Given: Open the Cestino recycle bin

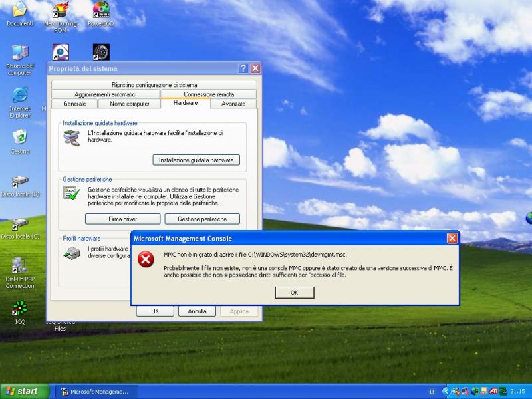Looking at the screenshot, I should click(20, 142).
